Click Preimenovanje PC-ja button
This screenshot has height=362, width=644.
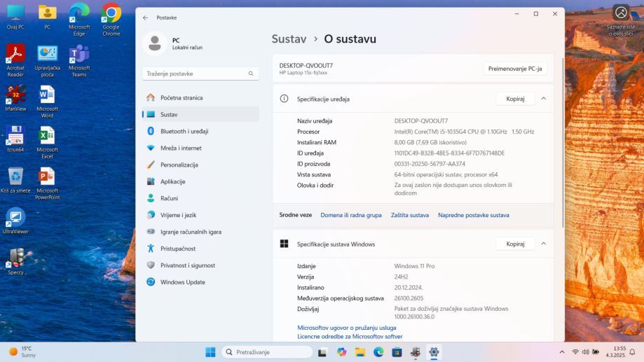tap(515, 69)
